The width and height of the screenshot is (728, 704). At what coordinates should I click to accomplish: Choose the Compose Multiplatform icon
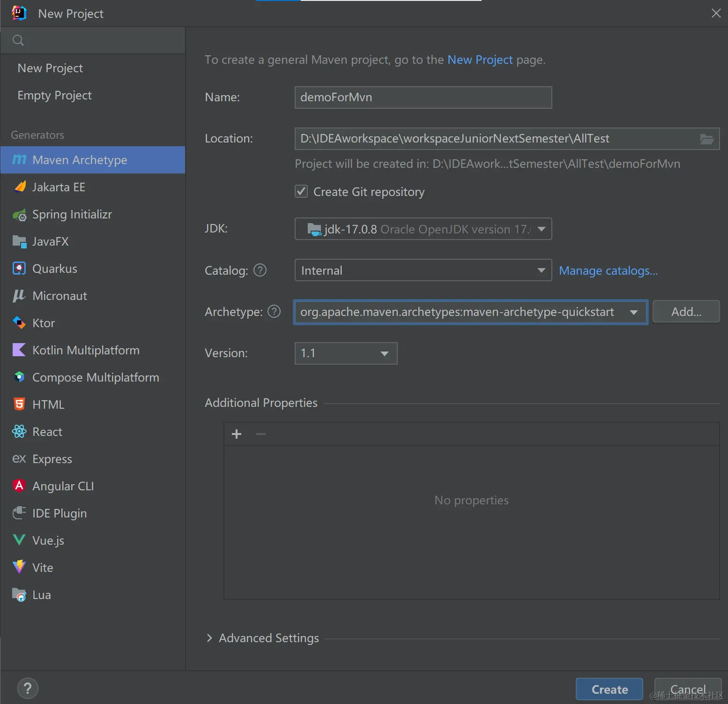19,377
